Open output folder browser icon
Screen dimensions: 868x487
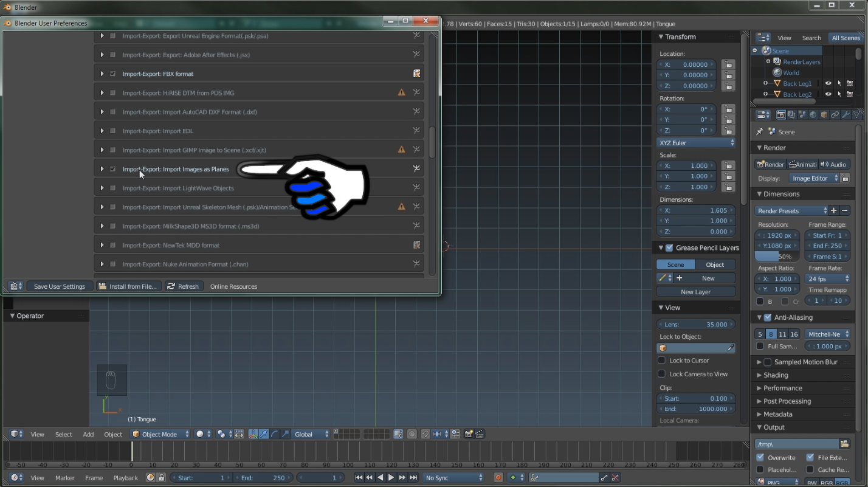[844, 444]
